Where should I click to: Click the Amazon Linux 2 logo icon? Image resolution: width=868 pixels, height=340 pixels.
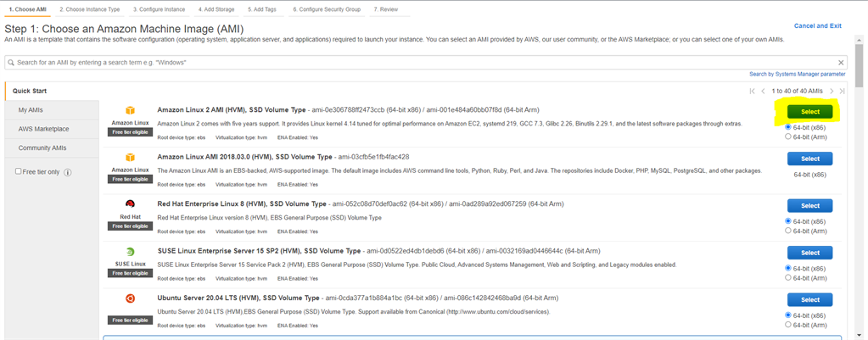click(x=130, y=110)
